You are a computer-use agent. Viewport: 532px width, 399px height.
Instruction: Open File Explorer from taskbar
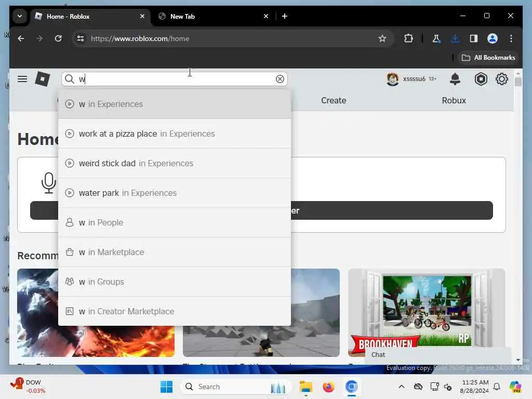305,387
